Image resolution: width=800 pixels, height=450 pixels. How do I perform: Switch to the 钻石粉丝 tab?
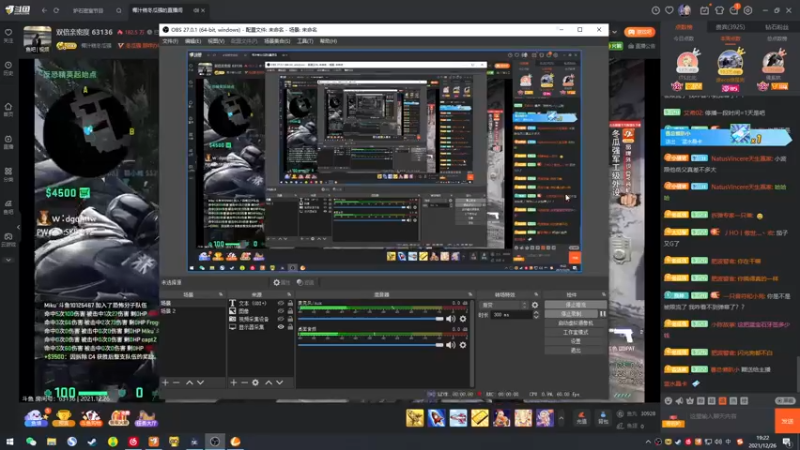click(776, 27)
